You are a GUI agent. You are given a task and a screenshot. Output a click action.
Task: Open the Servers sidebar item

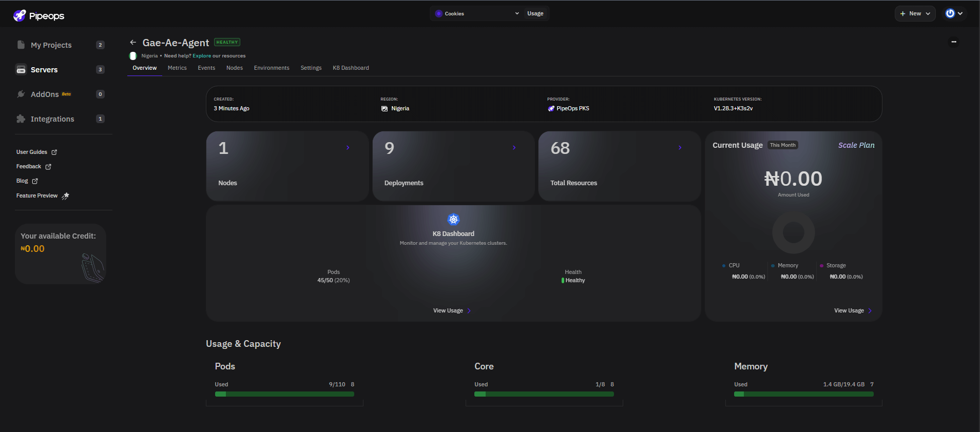tap(44, 70)
